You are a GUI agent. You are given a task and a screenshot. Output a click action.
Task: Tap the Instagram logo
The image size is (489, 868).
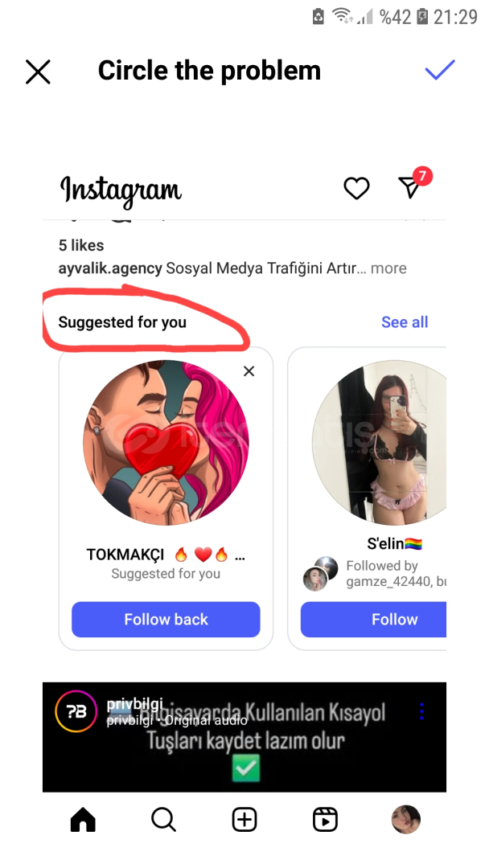121,190
